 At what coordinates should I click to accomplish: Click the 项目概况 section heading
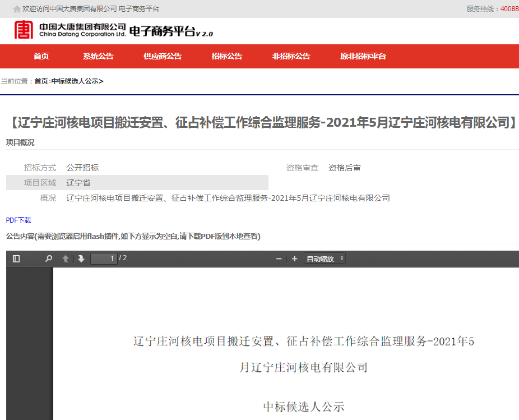[x=20, y=142]
